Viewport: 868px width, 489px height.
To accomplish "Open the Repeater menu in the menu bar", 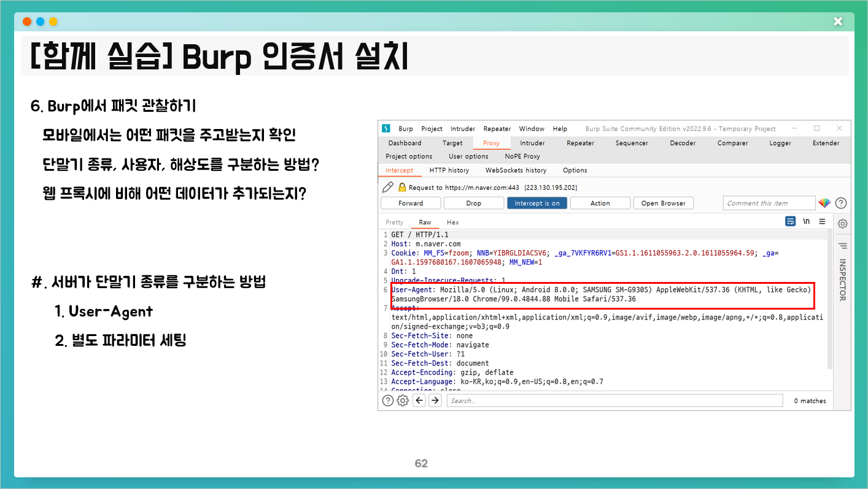I will [497, 129].
